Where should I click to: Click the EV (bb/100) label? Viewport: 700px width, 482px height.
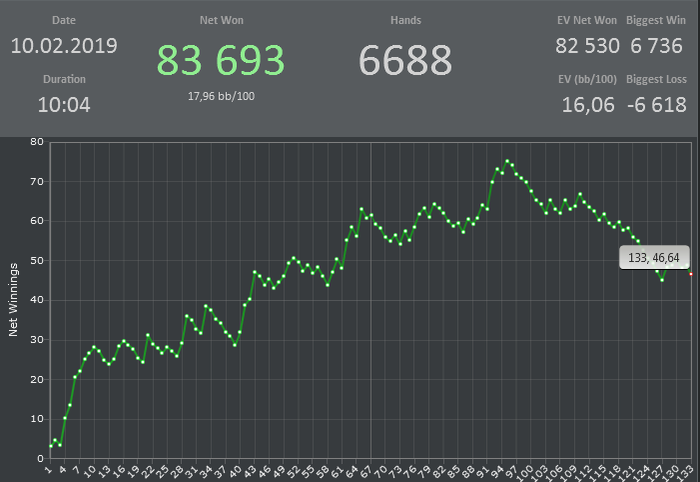(587, 79)
